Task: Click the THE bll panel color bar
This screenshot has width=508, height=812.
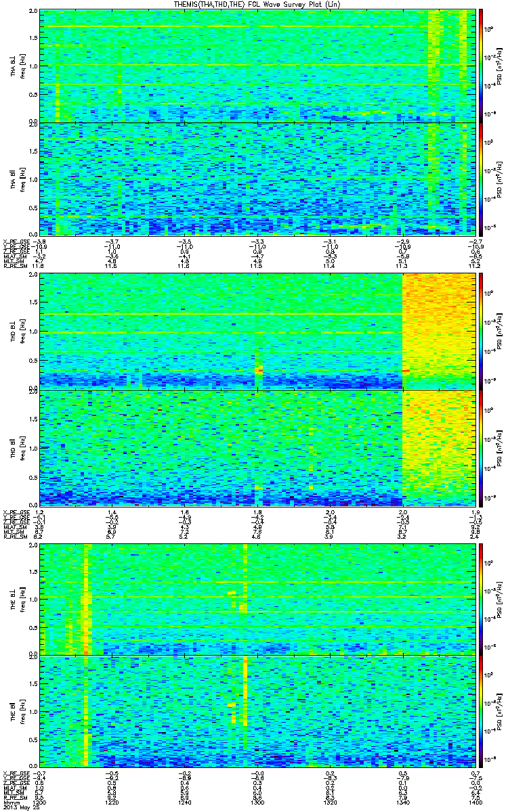Action: 481,710
